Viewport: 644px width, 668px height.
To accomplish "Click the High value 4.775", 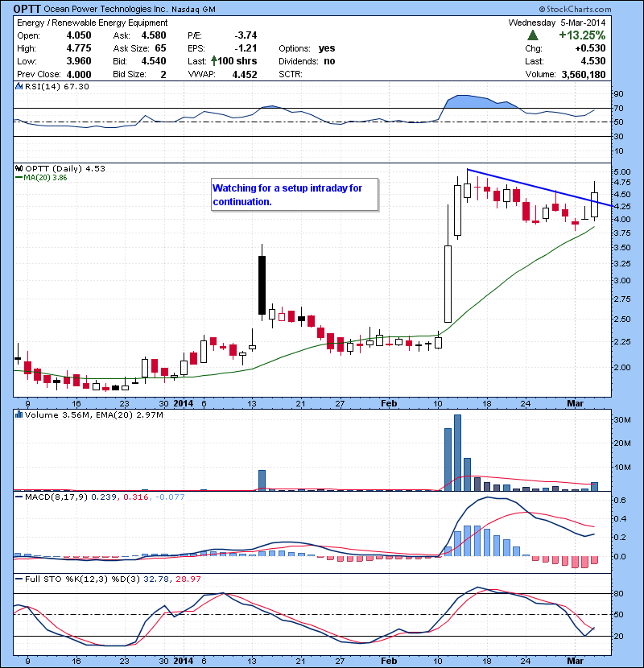I will (x=78, y=48).
